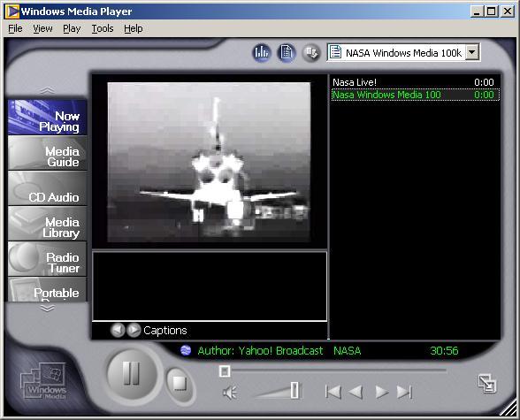
Task: Click the globe icon beside the Author text
Action: 186,350
